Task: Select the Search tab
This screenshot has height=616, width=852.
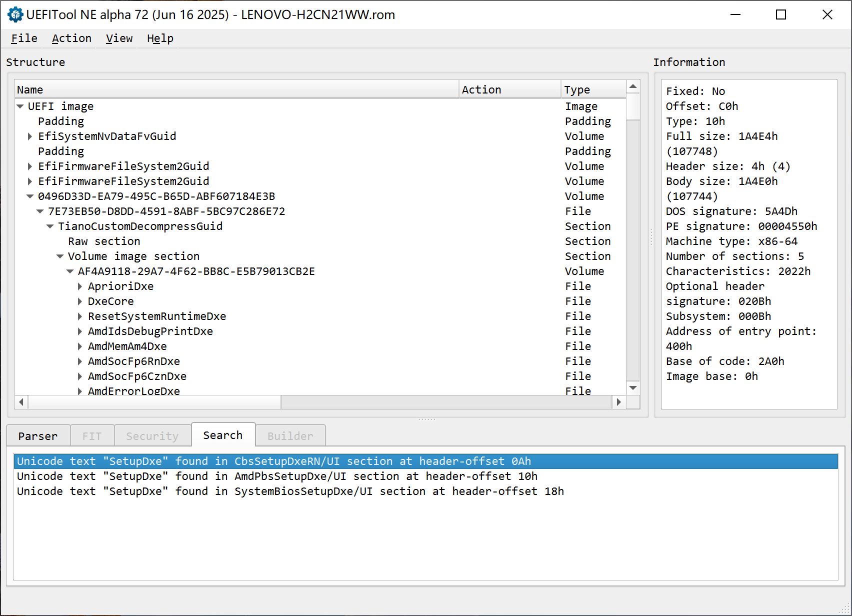Action: tap(223, 435)
